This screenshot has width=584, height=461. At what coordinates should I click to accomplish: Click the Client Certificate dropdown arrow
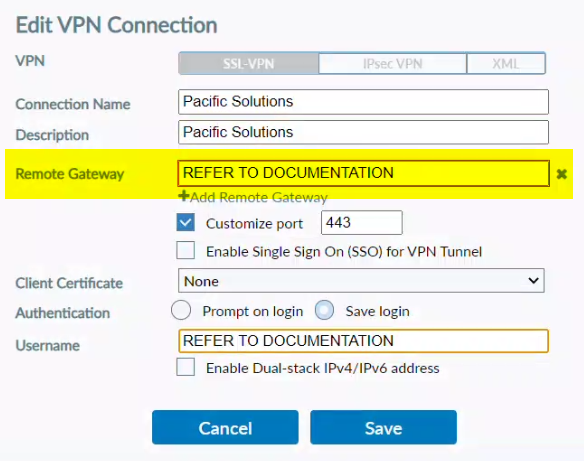pyautogui.click(x=533, y=280)
